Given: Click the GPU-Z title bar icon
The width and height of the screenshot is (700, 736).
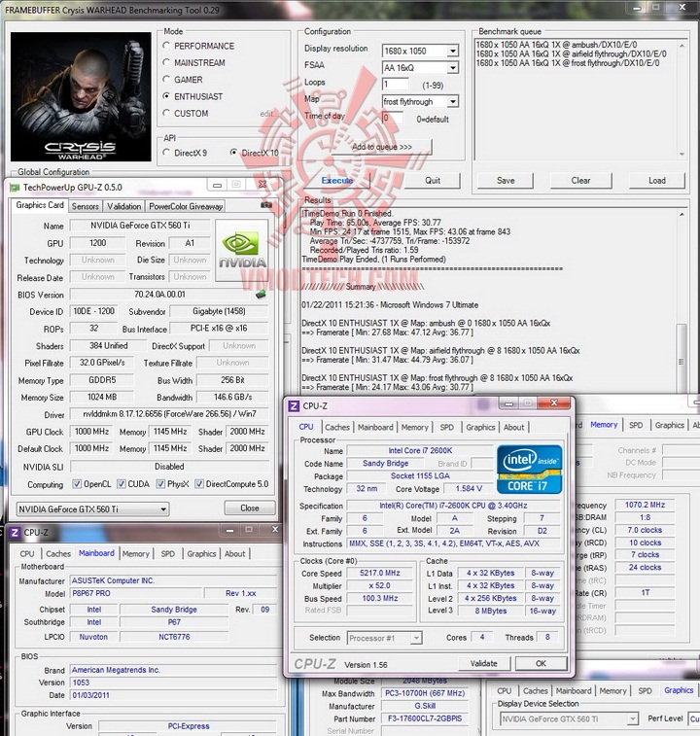Looking at the screenshot, I should [x=14, y=188].
